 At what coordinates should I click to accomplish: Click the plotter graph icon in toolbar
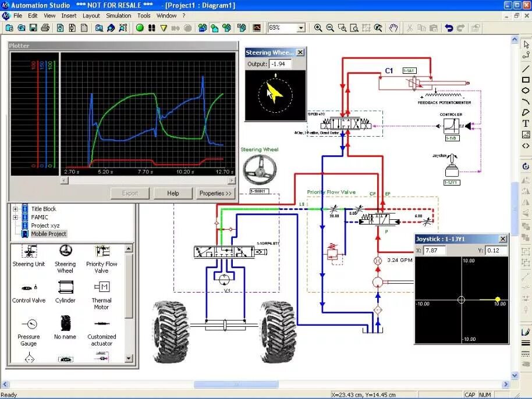click(x=257, y=28)
